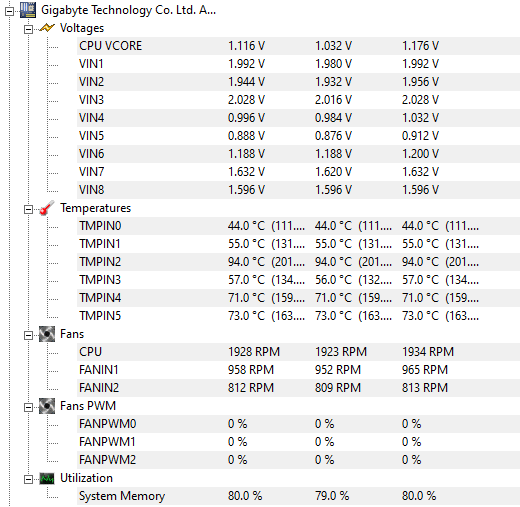Collapse the Voltages section
The image size is (520, 507).
pyautogui.click(x=29, y=29)
